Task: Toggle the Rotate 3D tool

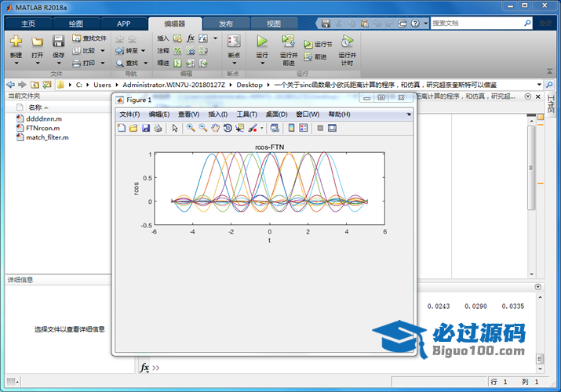Action: [228, 128]
